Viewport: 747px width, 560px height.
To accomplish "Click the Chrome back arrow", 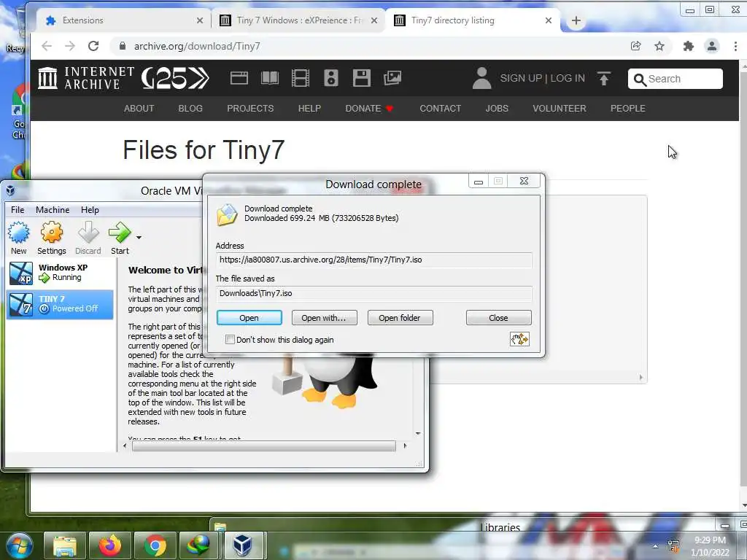I will [47, 46].
